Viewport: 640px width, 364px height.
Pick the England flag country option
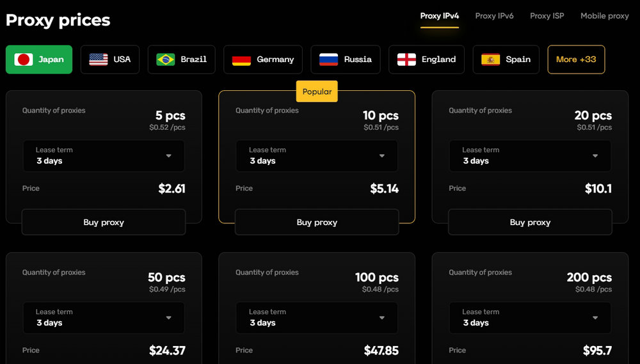pos(426,59)
